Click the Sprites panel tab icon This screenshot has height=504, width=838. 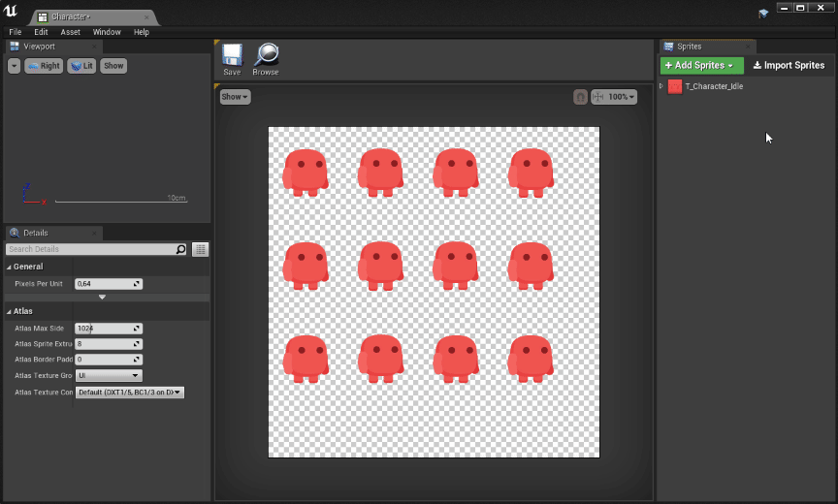(x=668, y=47)
